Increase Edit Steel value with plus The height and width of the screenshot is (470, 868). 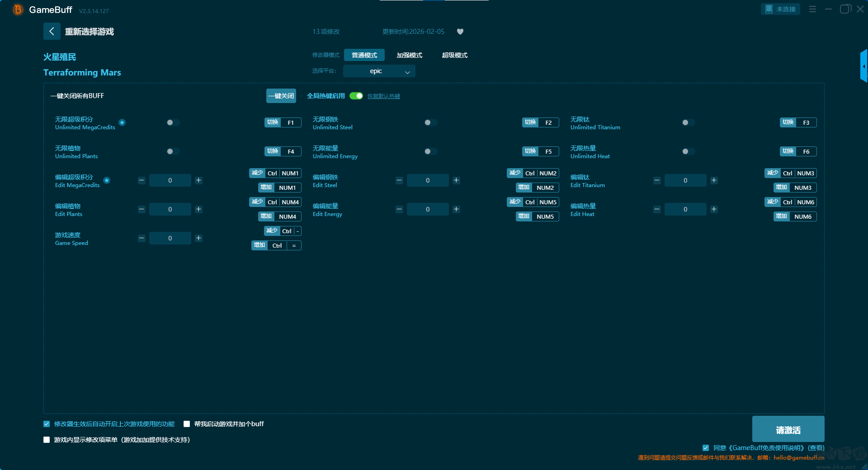click(x=456, y=180)
